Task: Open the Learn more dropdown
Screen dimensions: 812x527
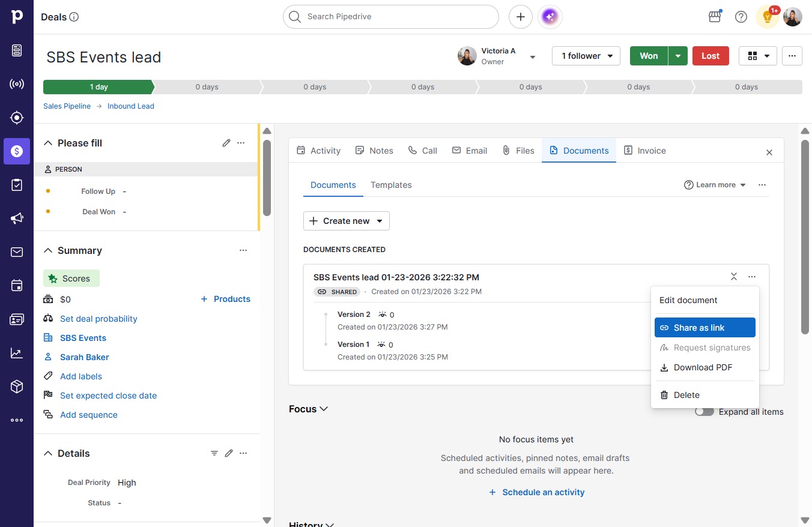Action: [x=715, y=185]
